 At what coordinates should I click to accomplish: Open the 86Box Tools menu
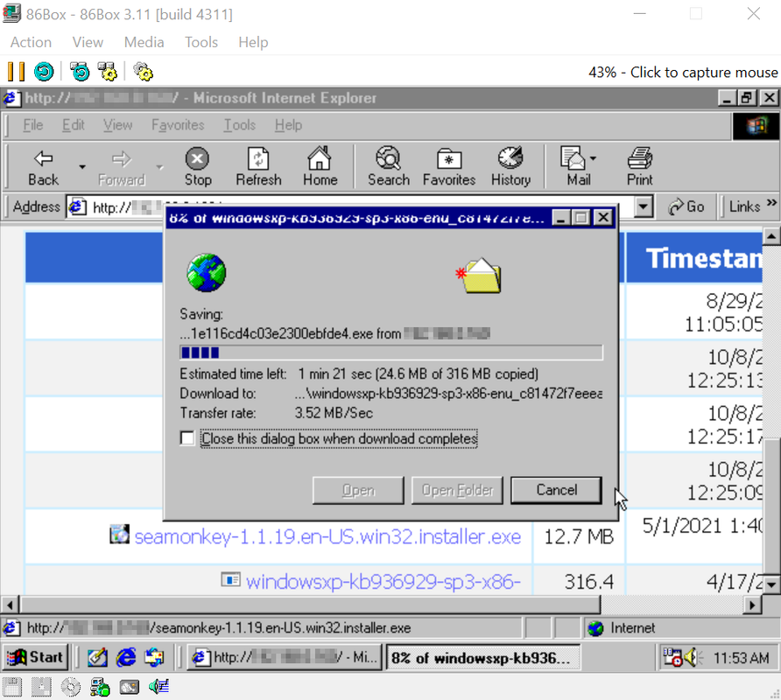click(201, 42)
